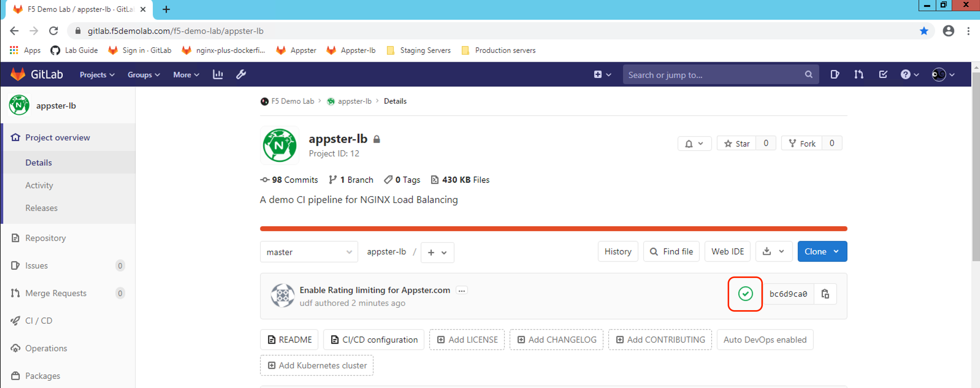Open a new browser tab

point(166,10)
